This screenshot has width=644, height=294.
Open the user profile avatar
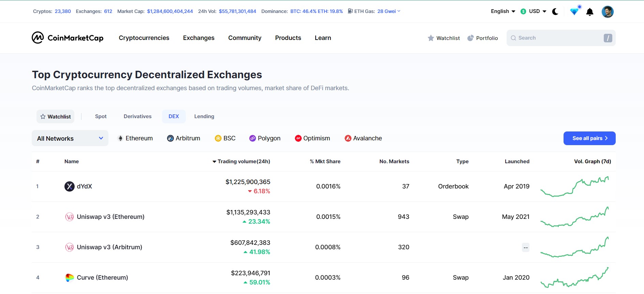point(608,12)
